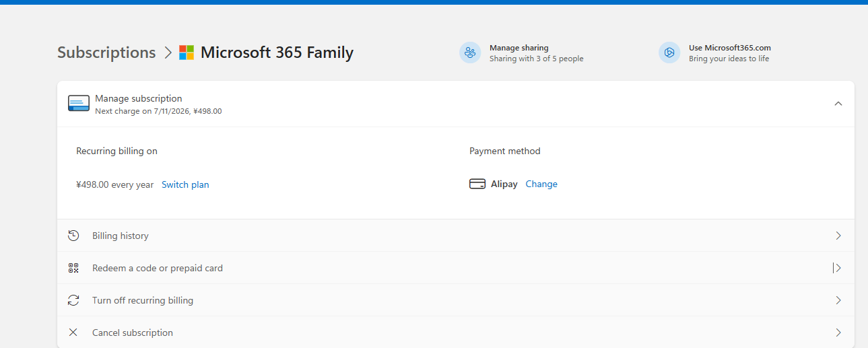Click the Billing history clock icon
This screenshot has height=348, width=868.
[x=73, y=236]
